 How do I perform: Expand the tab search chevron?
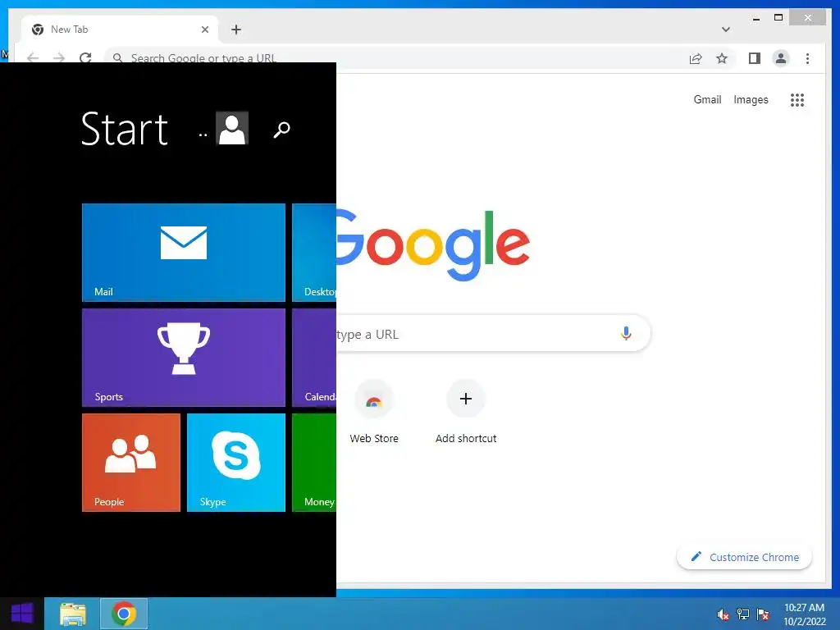725,30
